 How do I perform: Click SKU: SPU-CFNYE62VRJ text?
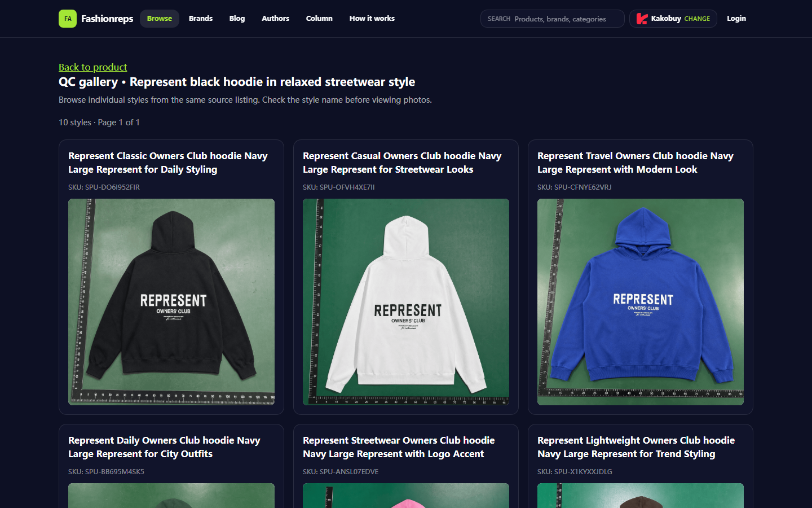pos(574,187)
